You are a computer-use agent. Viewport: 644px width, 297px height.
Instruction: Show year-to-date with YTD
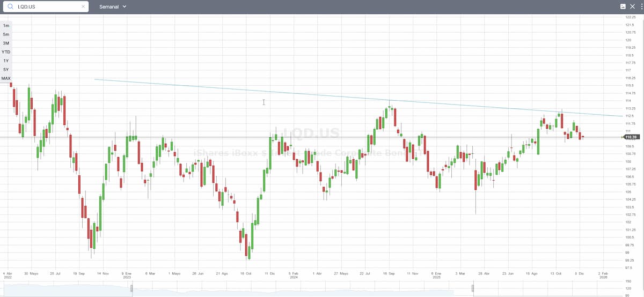pos(6,52)
